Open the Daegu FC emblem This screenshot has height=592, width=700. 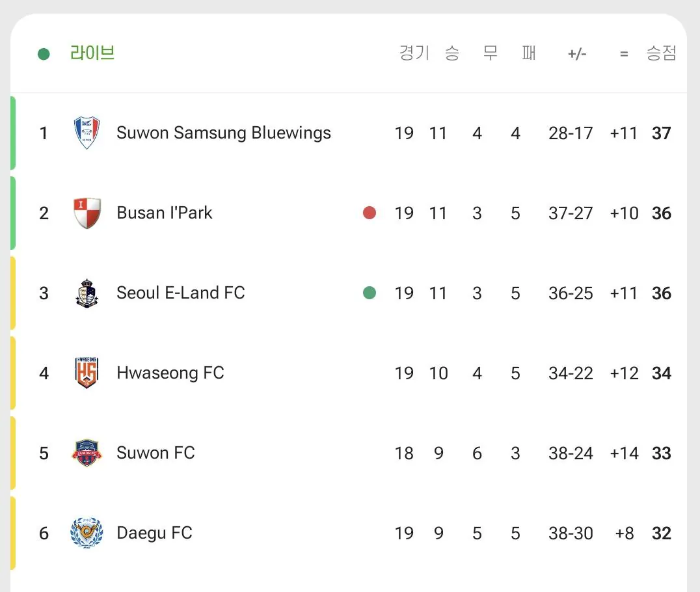87,533
